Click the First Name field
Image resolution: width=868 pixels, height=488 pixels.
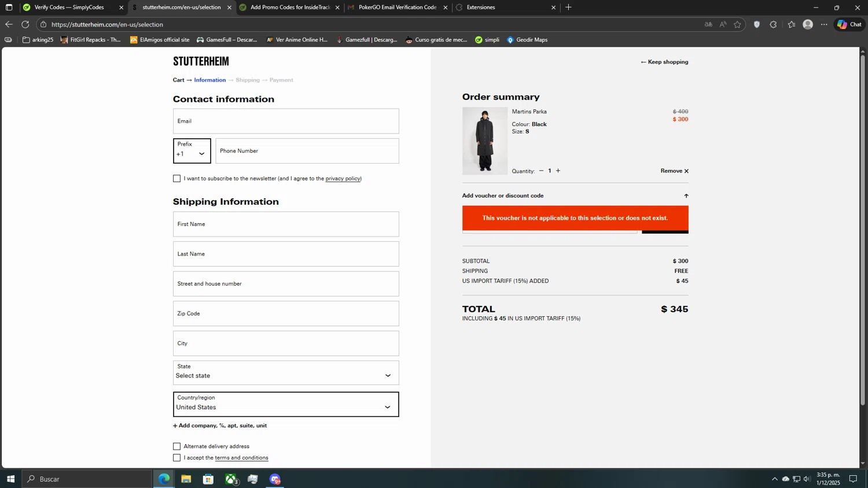click(x=286, y=224)
